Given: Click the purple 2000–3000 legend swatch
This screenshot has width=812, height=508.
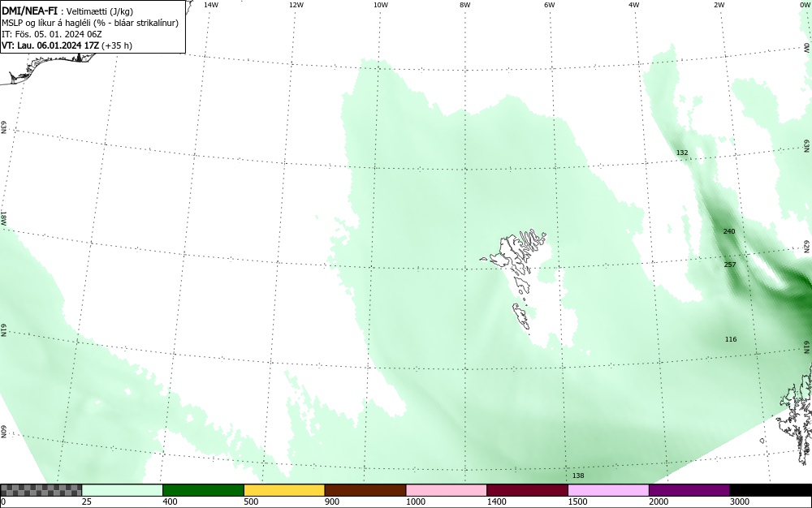Looking at the screenshot, I should coord(689,490).
